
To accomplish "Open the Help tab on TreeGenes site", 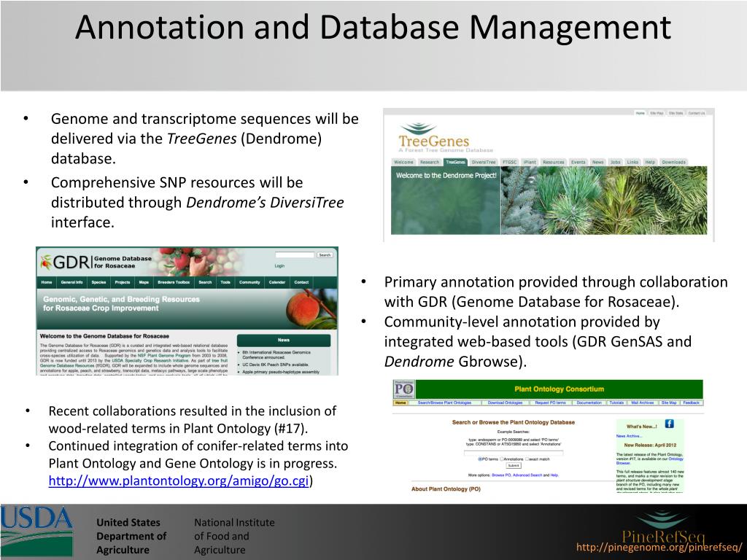I will [x=650, y=163].
